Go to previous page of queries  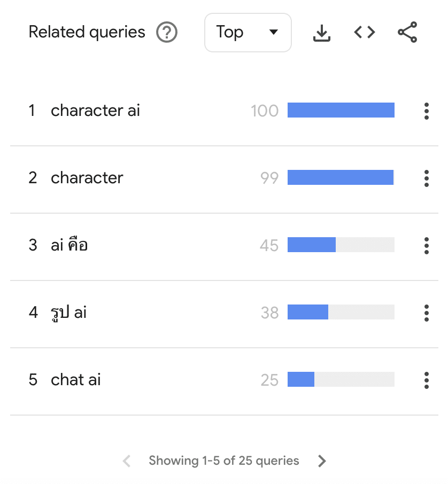click(x=127, y=461)
